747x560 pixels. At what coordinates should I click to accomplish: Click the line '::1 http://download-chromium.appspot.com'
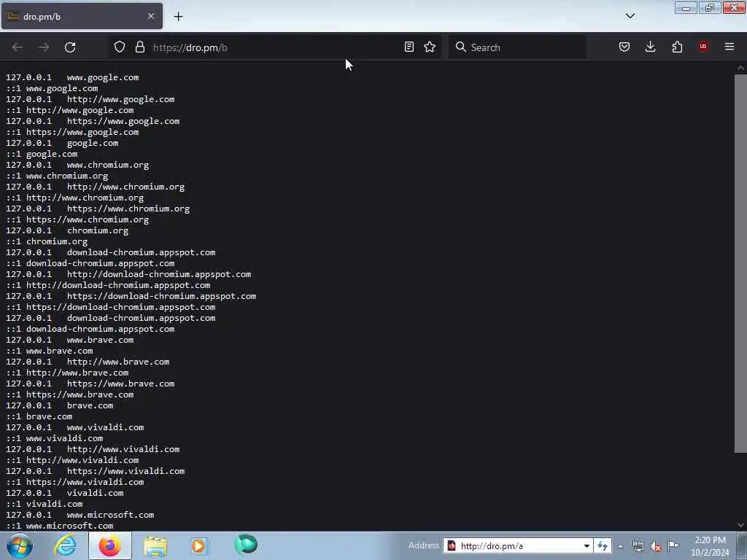coord(108,285)
